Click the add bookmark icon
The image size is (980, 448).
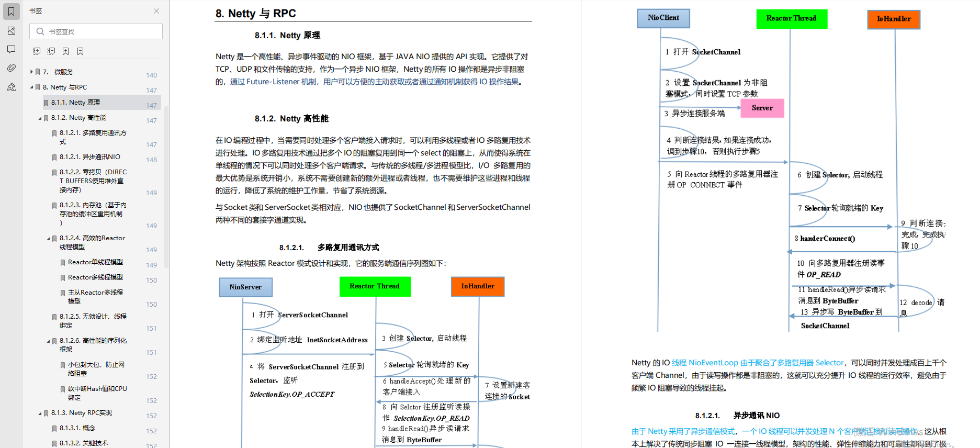[x=66, y=51]
